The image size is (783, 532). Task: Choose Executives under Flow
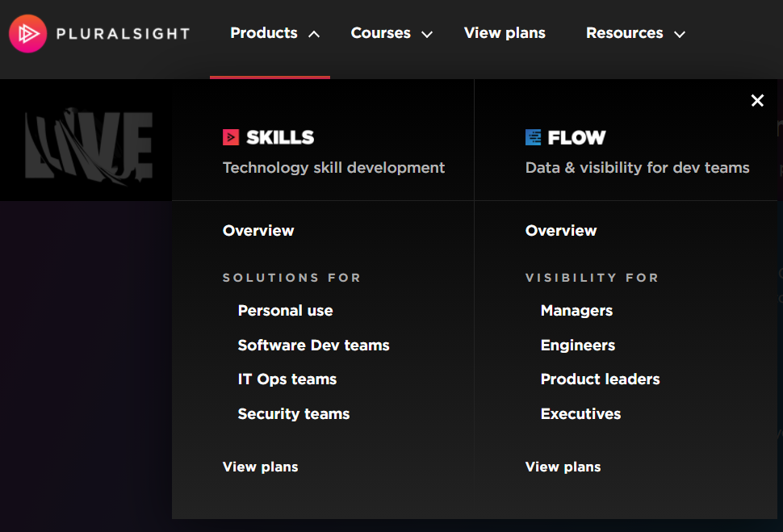pyautogui.click(x=580, y=414)
